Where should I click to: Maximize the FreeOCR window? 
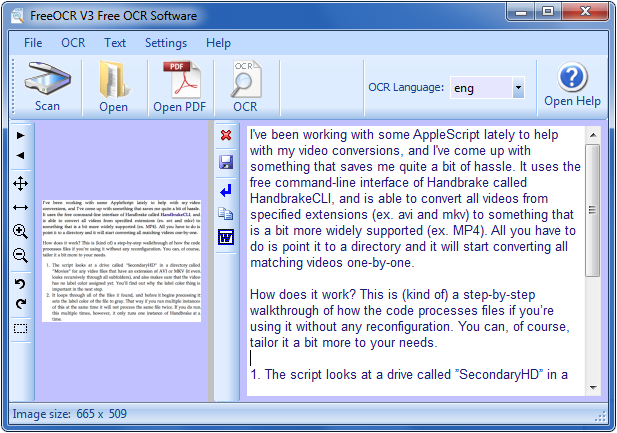click(548, 12)
